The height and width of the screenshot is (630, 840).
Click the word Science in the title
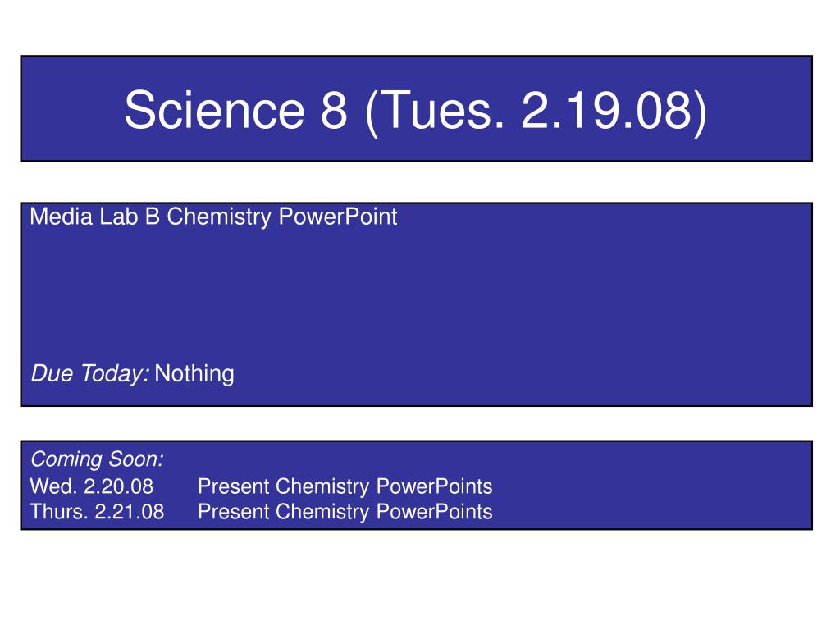214,111
